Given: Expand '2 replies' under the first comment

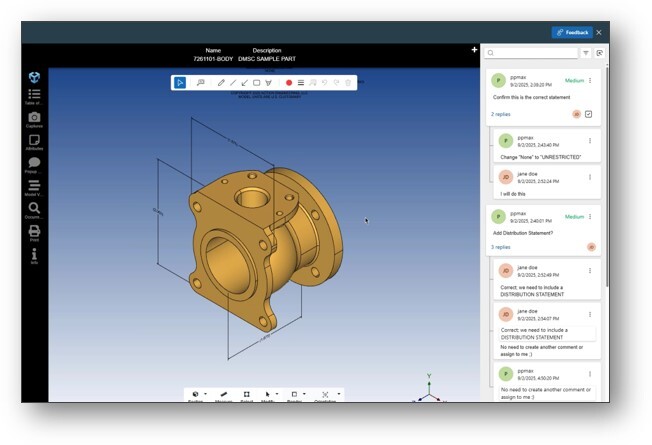Looking at the screenshot, I should pyautogui.click(x=500, y=114).
